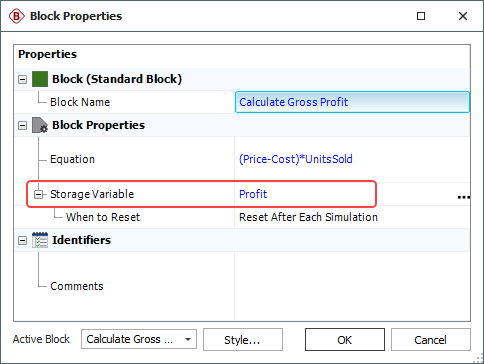Click the Identifiers checklist notepad icon
This screenshot has height=364, width=484.
coord(40,240)
